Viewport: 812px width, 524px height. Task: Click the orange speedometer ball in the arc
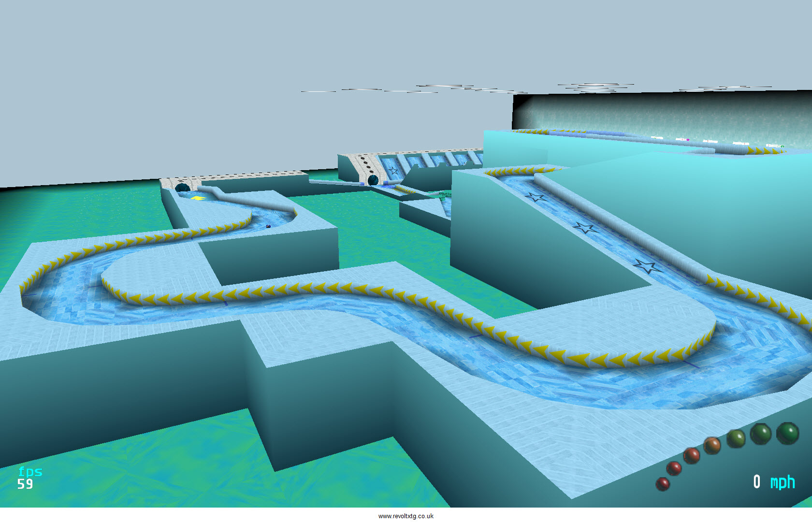(x=712, y=445)
